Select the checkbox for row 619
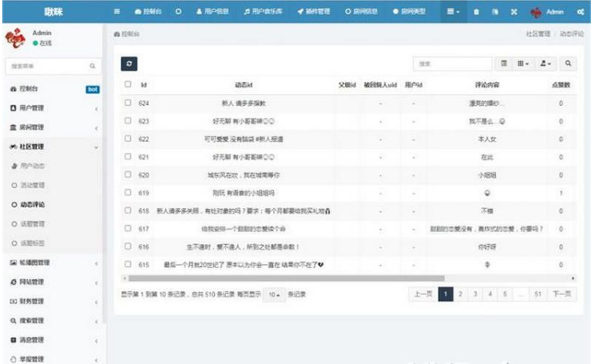 pyautogui.click(x=129, y=192)
